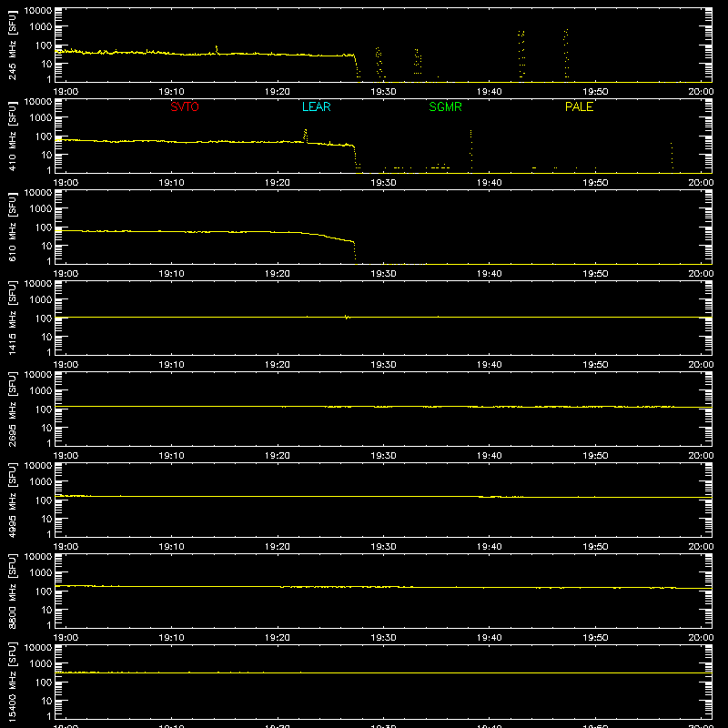This screenshot has width=728, height=728.
Task: Select the 410 MHz [SFU] axis label
Action: pyautogui.click(x=12, y=136)
